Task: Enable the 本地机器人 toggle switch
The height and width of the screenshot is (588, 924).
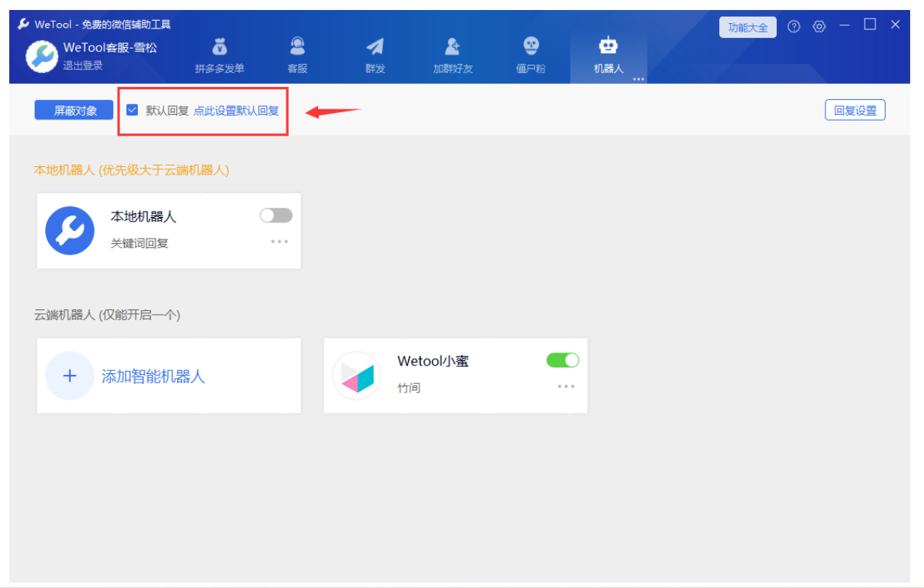Action: 276,215
